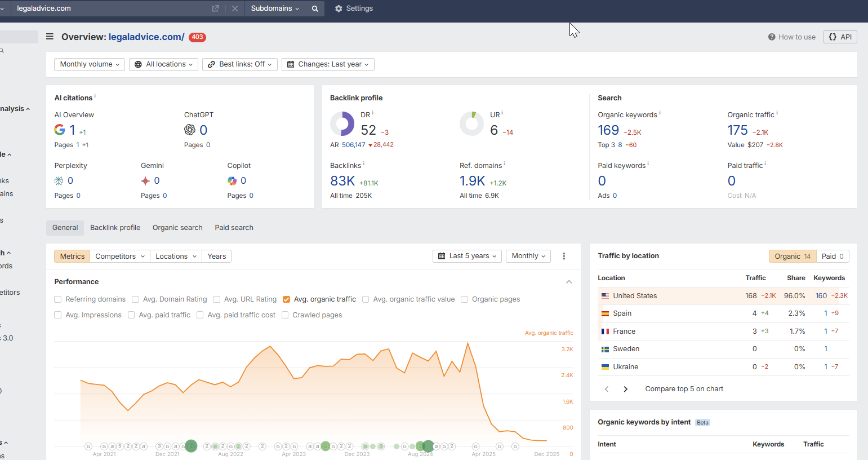Click the green marker on chart timeline
This screenshot has height=460, width=868.
(192, 446)
